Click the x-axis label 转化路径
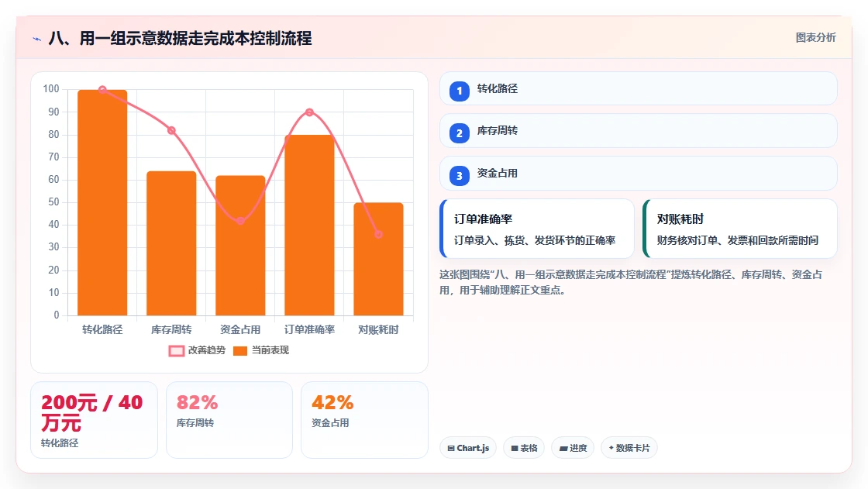The image size is (868, 489). tap(102, 330)
